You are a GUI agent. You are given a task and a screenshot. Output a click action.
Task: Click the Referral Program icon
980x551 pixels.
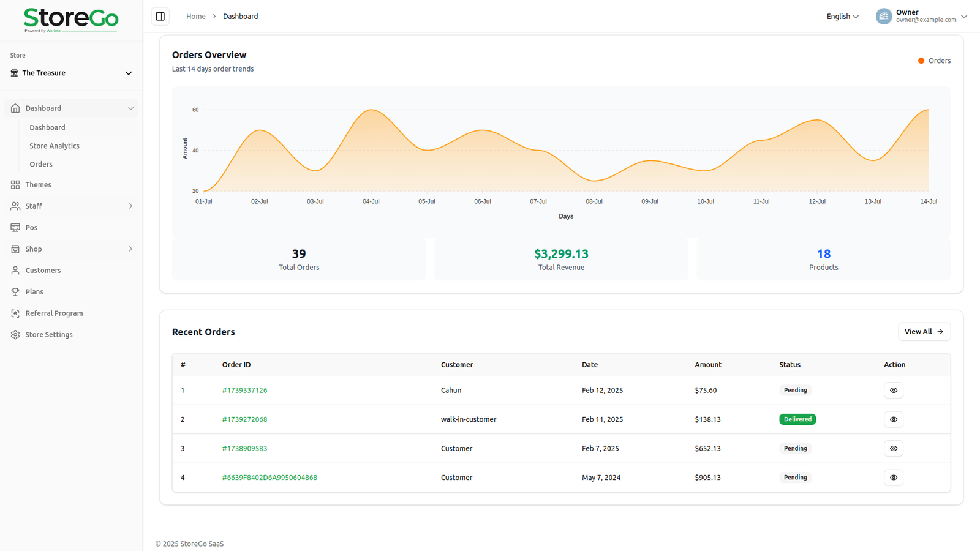pyautogui.click(x=15, y=313)
